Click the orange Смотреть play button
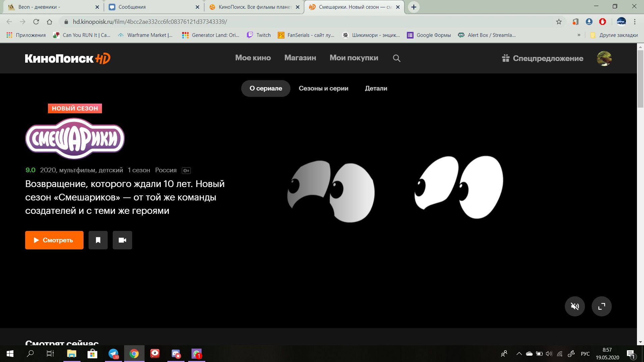644x362 pixels. pos(54,240)
